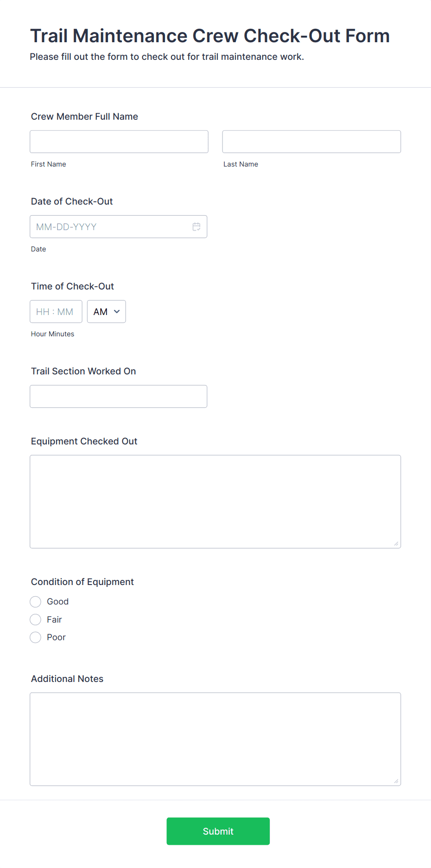Click into the Last Name field
This screenshot has width=431, height=868.
[311, 141]
